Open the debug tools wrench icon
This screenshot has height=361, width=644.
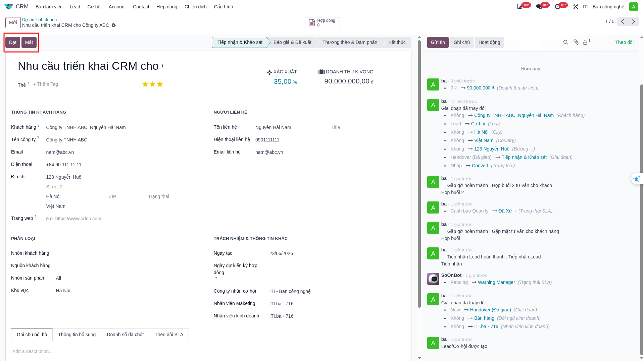click(x=576, y=7)
